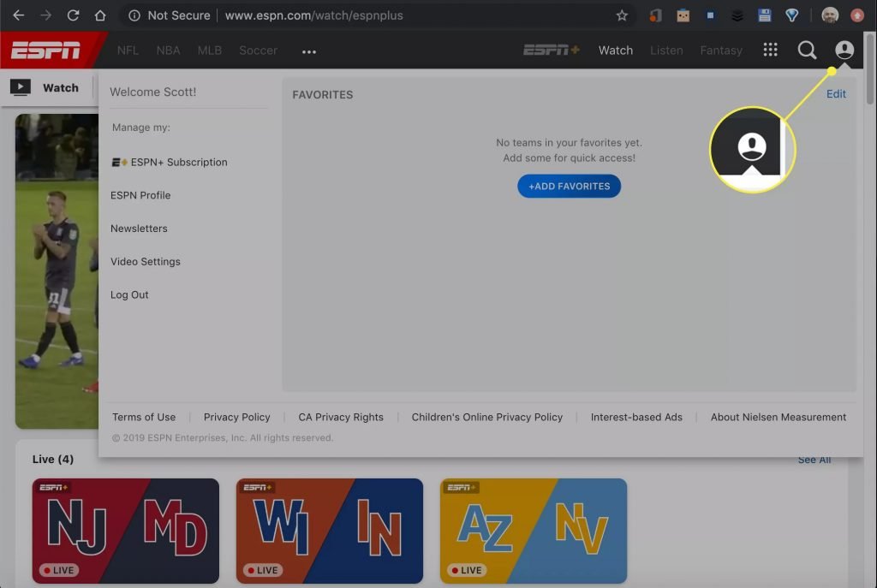Open the WI vs IN live stream
Image resolution: width=877 pixels, height=588 pixels.
click(x=330, y=531)
